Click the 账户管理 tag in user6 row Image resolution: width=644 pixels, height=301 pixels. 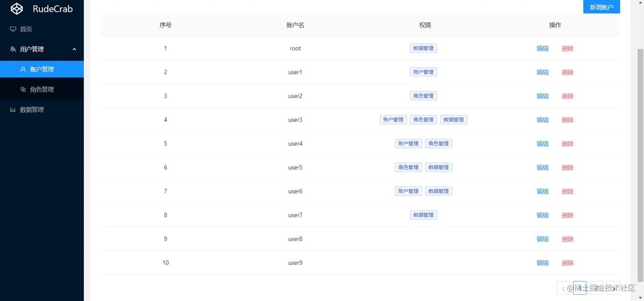[408, 191]
